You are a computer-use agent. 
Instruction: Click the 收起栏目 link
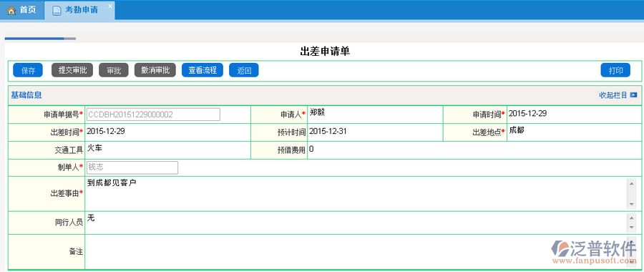point(613,95)
